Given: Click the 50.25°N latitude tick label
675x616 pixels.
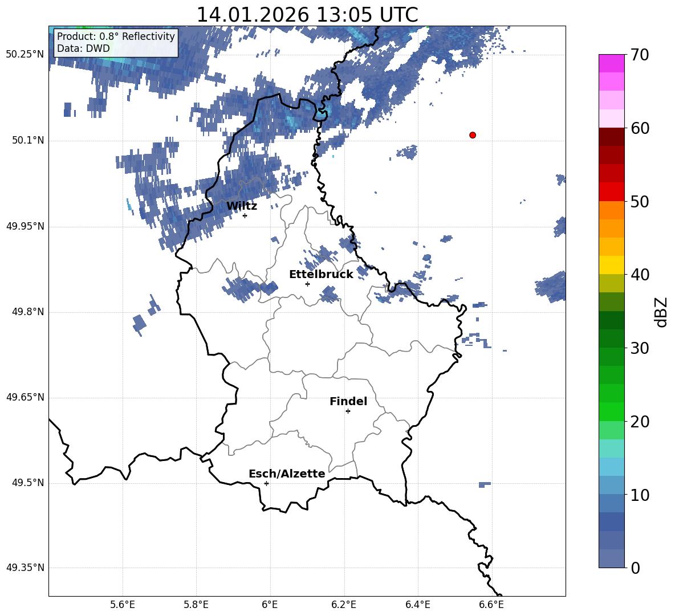Looking at the screenshot, I should 25,55.
